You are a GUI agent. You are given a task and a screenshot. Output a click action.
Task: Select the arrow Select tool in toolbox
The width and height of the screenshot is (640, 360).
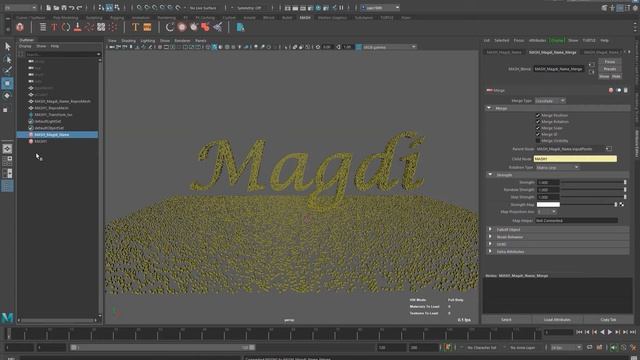[x=8, y=47]
